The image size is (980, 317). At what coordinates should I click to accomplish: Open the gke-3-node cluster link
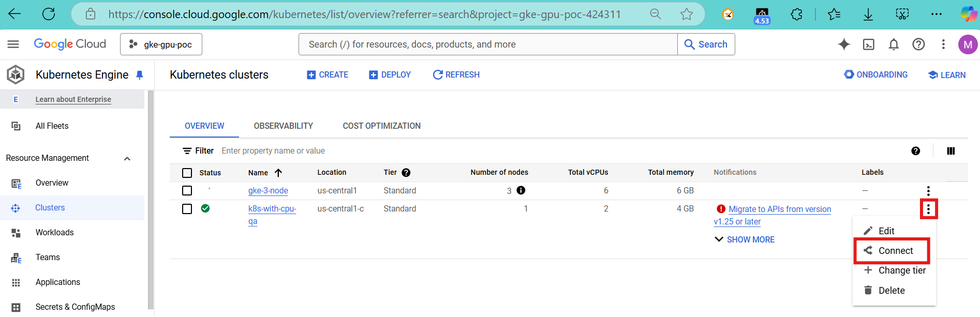268,191
